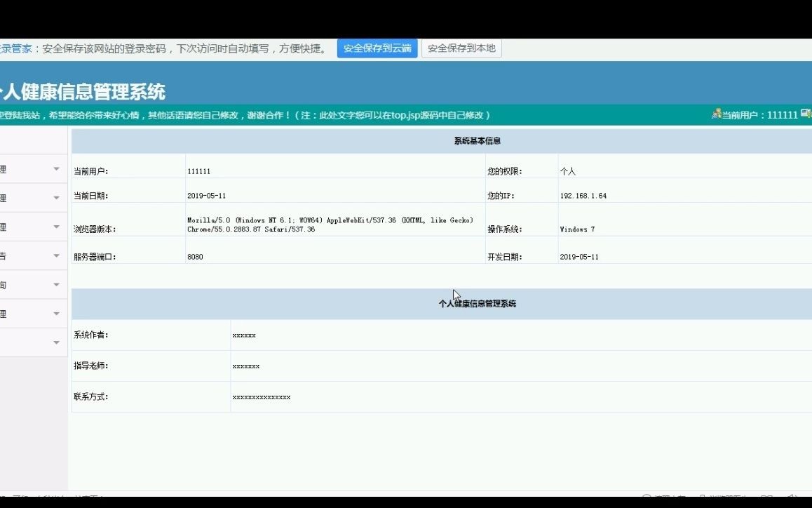Screen dimensions: 812x508
Task: Expand the first sidebar menu ending in 理
Action: (x=28, y=168)
